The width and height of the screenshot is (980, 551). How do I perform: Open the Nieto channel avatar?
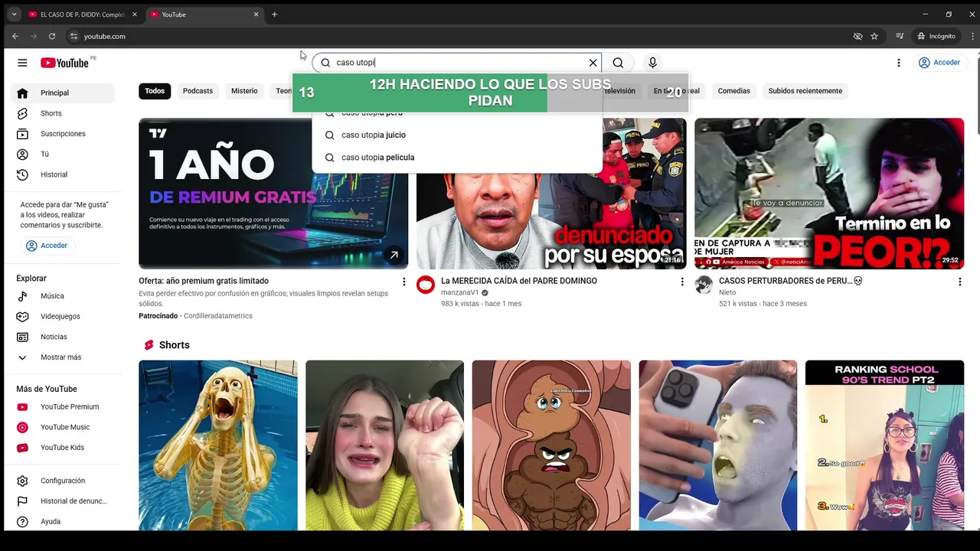[704, 285]
